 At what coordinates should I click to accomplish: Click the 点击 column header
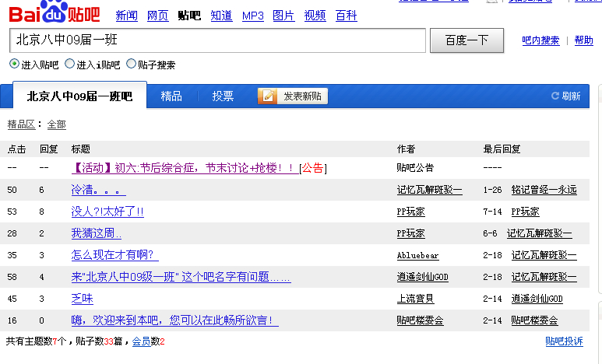tap(17, 149)
